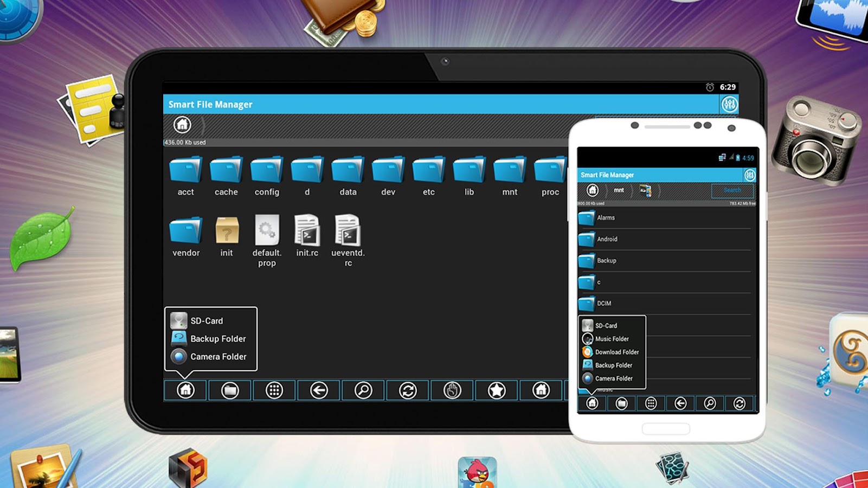Tap the search magnifier in the phone toolbar

[x=710, y=403]
